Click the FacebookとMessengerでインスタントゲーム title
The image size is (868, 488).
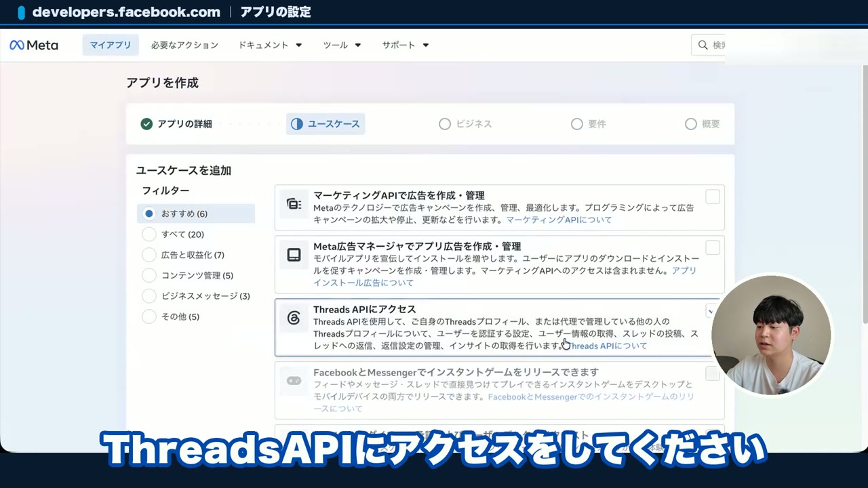click(456, 372)
